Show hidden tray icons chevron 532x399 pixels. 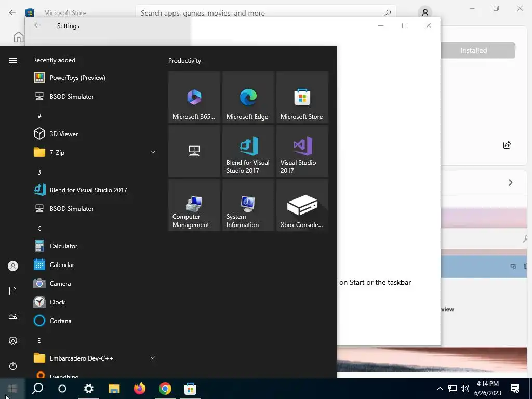(x=440, y=389)
